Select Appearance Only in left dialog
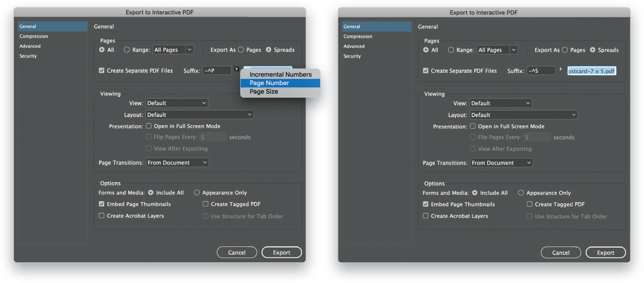The width and height of the screenshot is (644, 283). (x=197, y=193)
